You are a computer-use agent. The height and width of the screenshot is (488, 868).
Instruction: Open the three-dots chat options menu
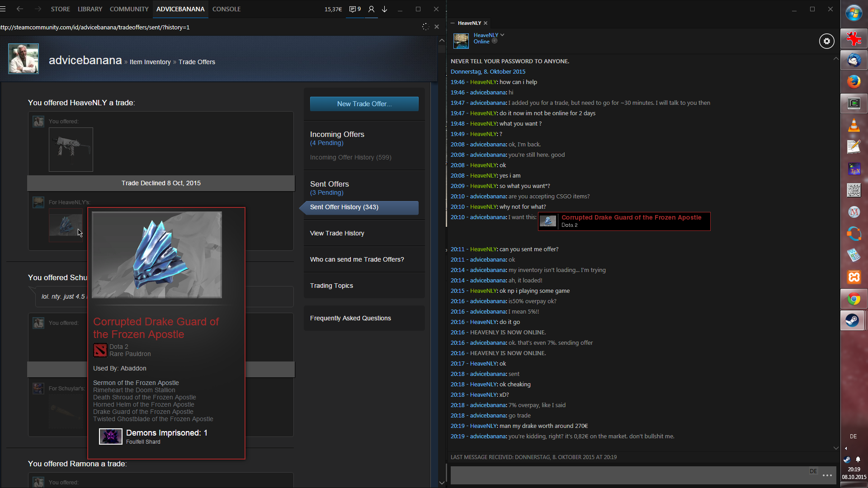coord(827,475)
